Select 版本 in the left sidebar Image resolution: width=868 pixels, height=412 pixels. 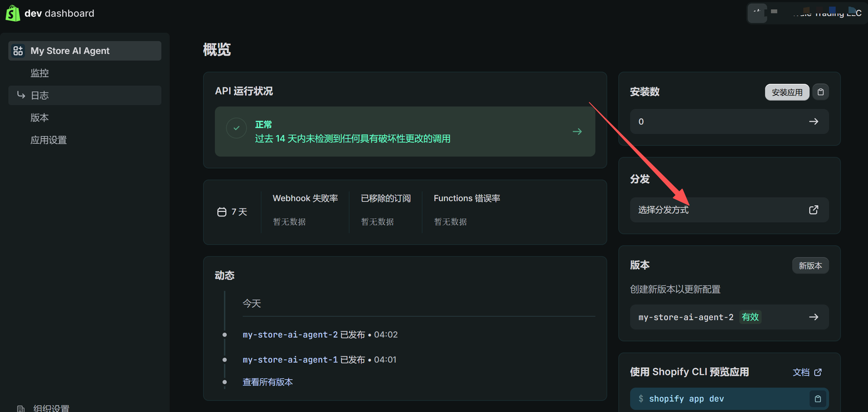click(40, 117)
